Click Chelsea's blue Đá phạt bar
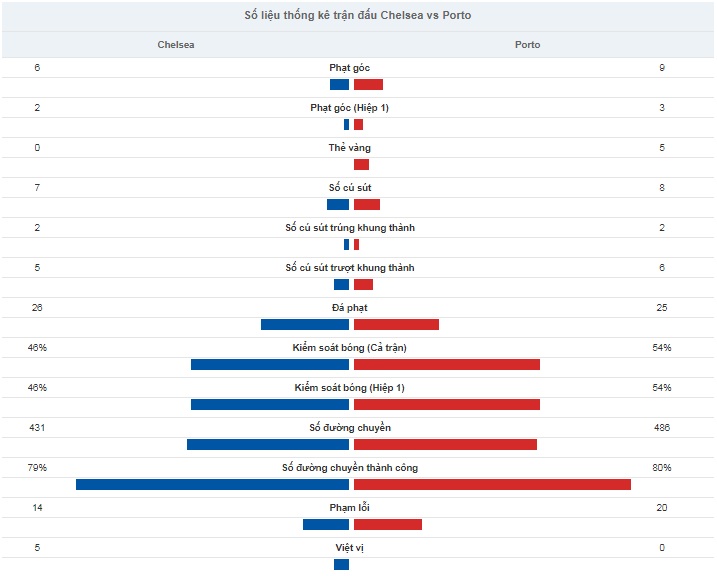 pos(305,325)
